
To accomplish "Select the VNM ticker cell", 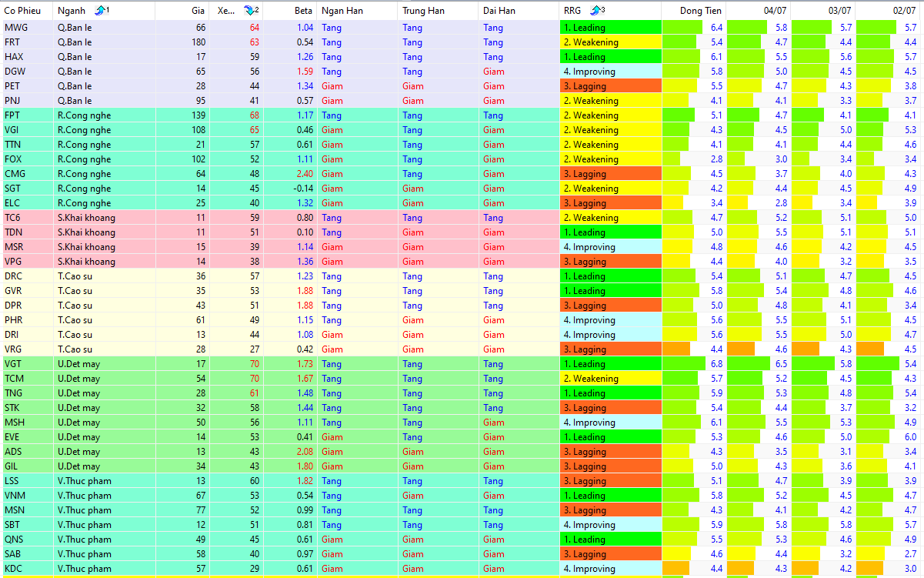I will (27, 496).
